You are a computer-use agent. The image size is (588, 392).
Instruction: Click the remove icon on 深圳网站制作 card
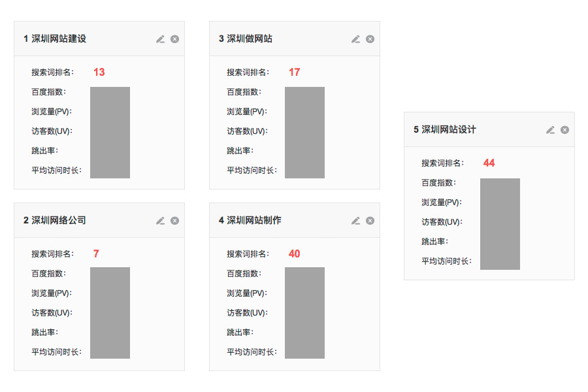369,220
